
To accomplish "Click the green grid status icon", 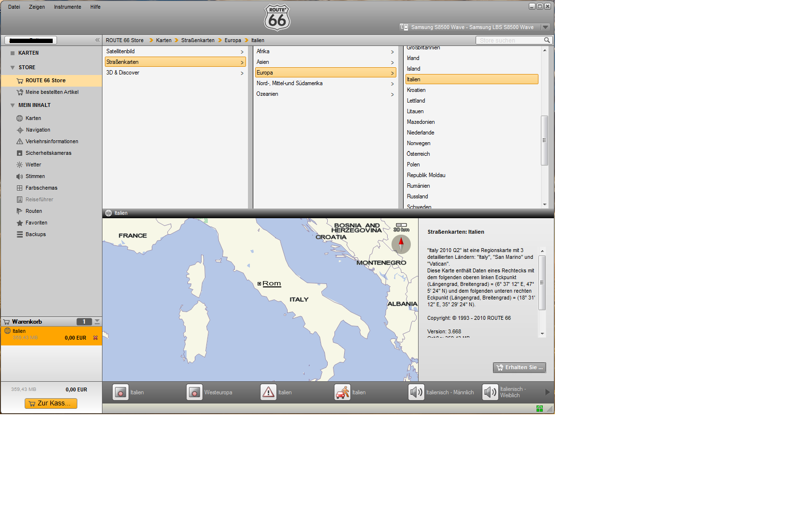I will (539, 409).
